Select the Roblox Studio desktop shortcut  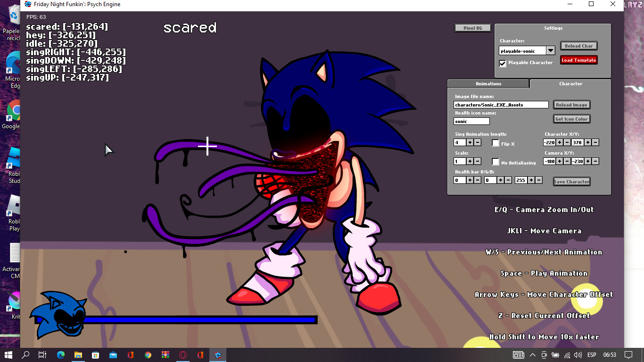point(14,165)
